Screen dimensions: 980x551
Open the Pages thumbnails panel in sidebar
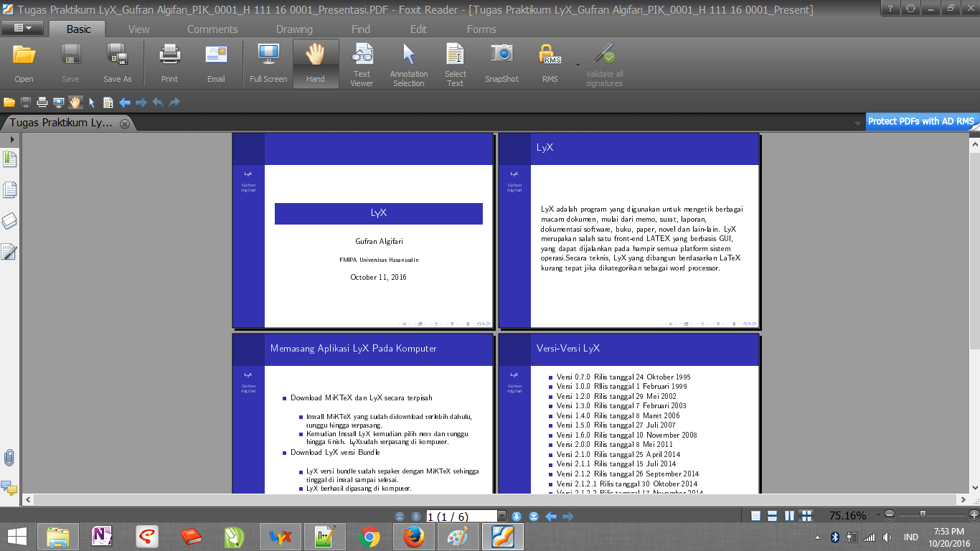(x=9, y=190)
